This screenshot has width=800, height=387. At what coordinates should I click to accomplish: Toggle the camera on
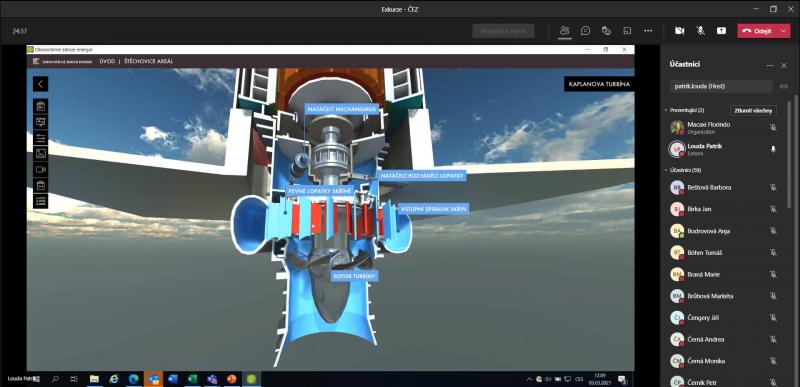click(x=680, y=31)
